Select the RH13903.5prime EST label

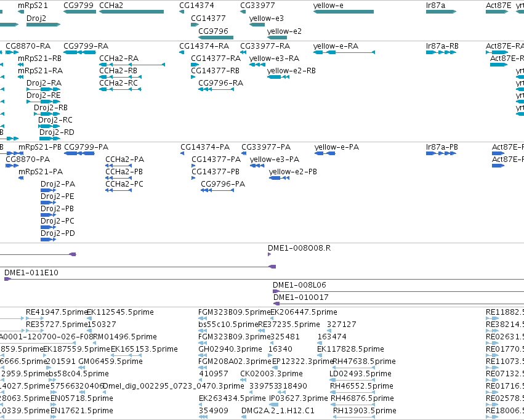(x=365, y=411)
